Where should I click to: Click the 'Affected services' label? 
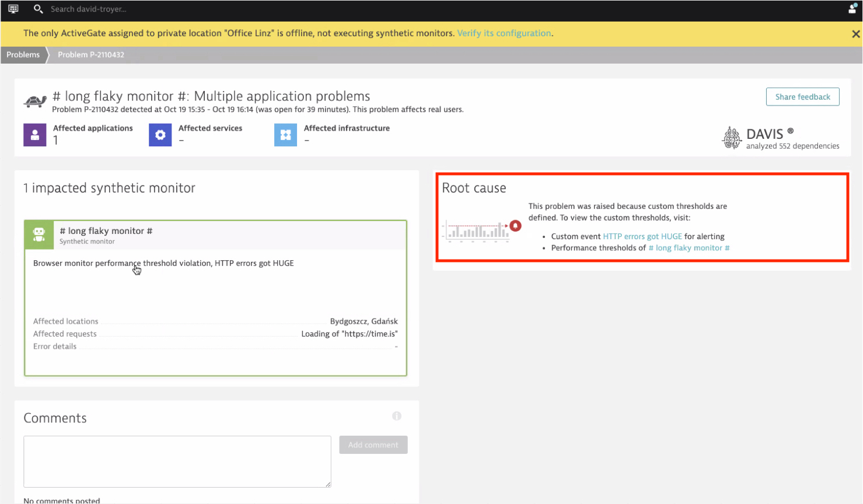click(210, 128)
